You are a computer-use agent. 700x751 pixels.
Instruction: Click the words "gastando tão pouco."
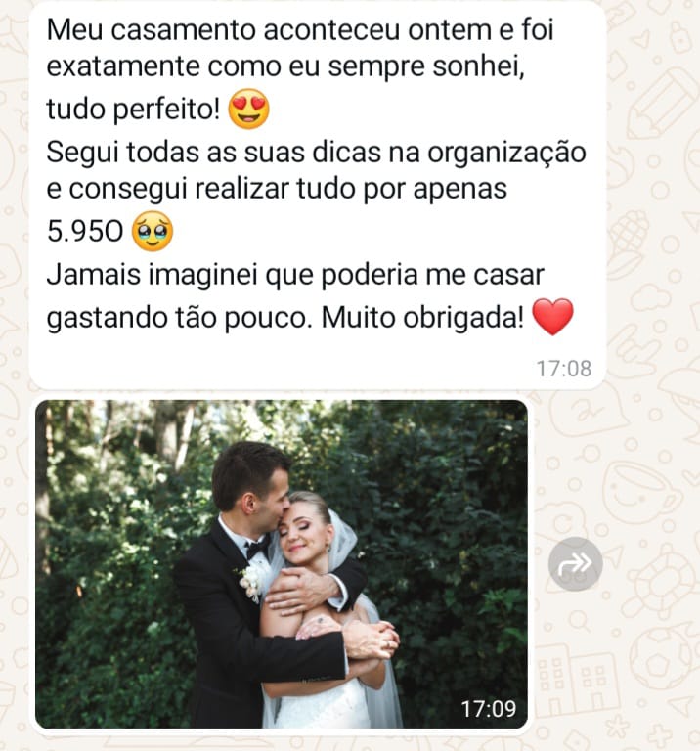click(x=180, y=318)
